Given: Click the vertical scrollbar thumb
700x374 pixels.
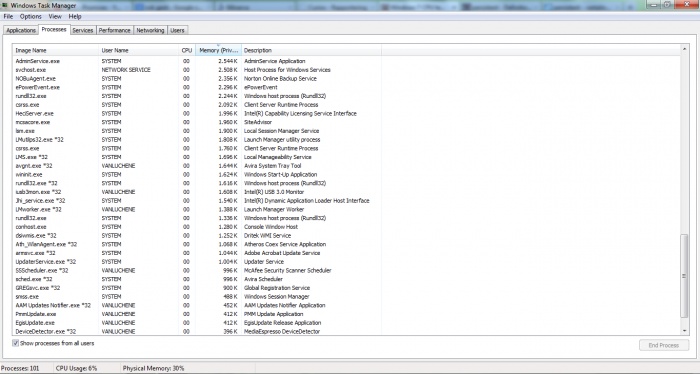Looking at the screenshot, I should 684,276.
